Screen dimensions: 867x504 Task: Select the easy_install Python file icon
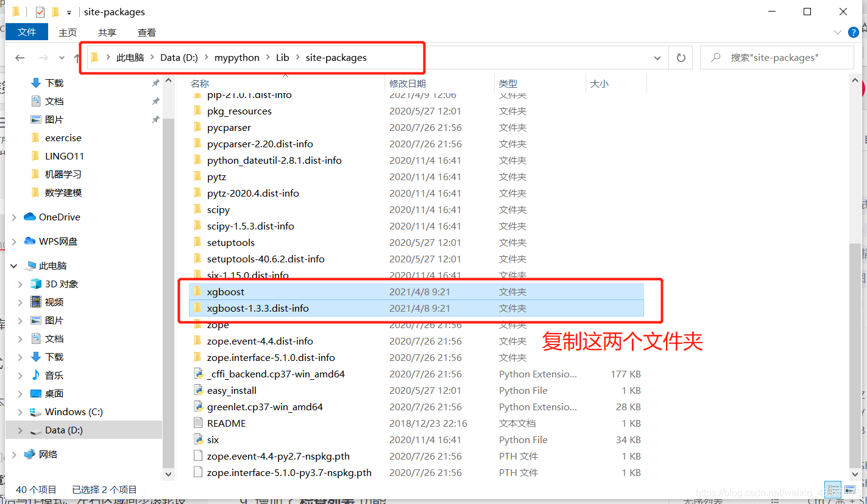coord(197,390)
